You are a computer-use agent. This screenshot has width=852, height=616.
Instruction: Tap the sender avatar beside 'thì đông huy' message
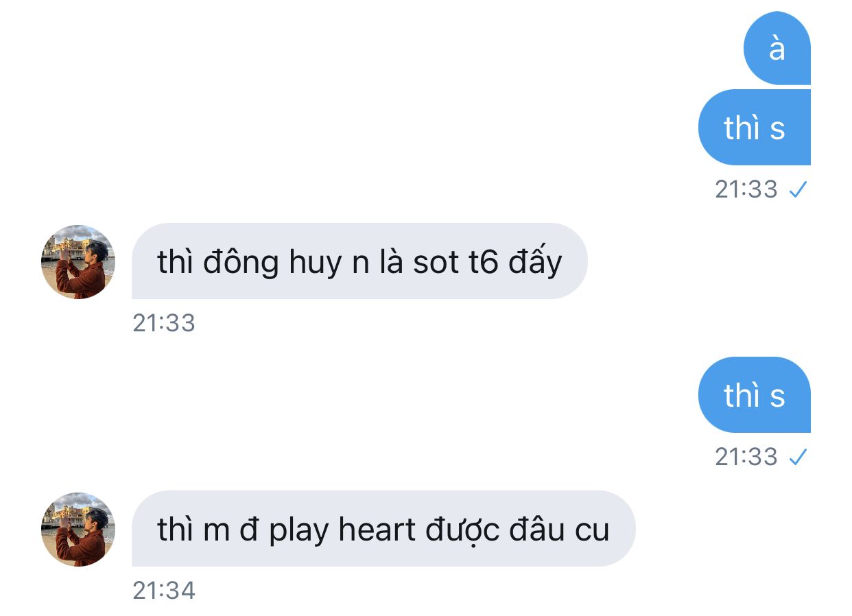coord(78,262)
